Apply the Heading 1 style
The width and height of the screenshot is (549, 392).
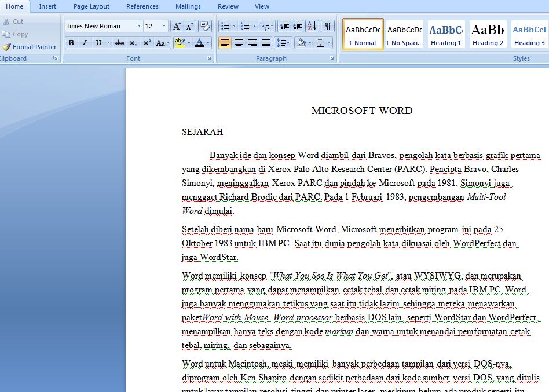445,34
